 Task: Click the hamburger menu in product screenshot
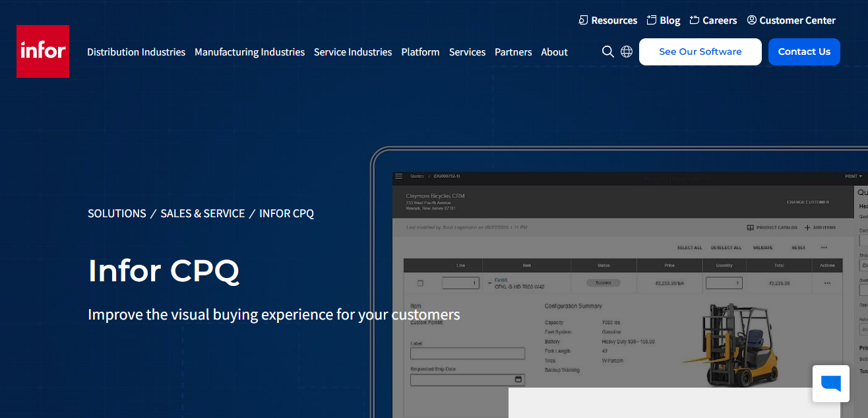(x=398, y=176)
